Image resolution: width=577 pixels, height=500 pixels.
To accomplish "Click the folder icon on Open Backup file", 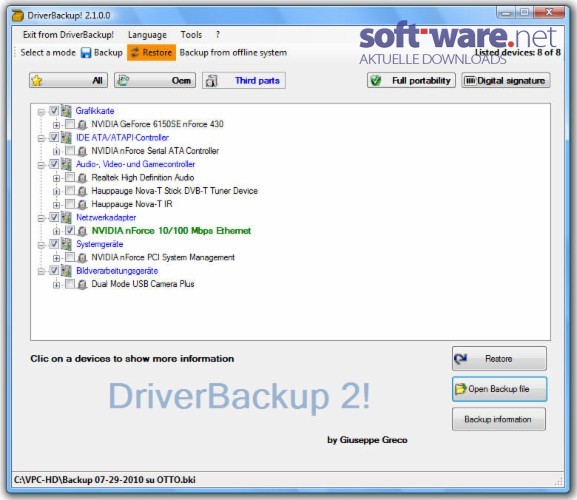I will pyautogui.click(x=460, y=389).
